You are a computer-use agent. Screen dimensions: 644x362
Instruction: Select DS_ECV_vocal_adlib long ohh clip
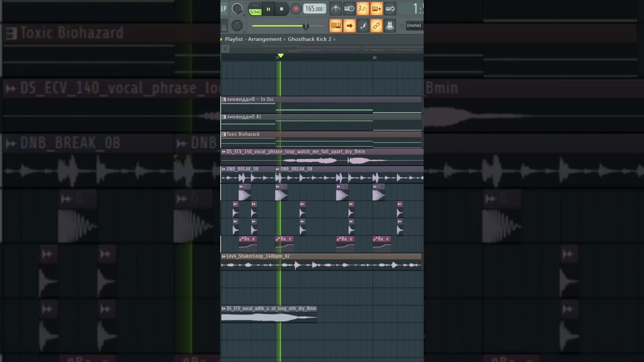[269, 314]
